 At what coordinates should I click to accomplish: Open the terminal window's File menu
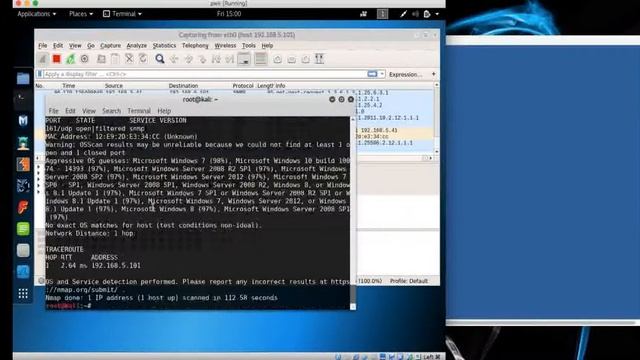pyautogui.click(x=53, y=111)
